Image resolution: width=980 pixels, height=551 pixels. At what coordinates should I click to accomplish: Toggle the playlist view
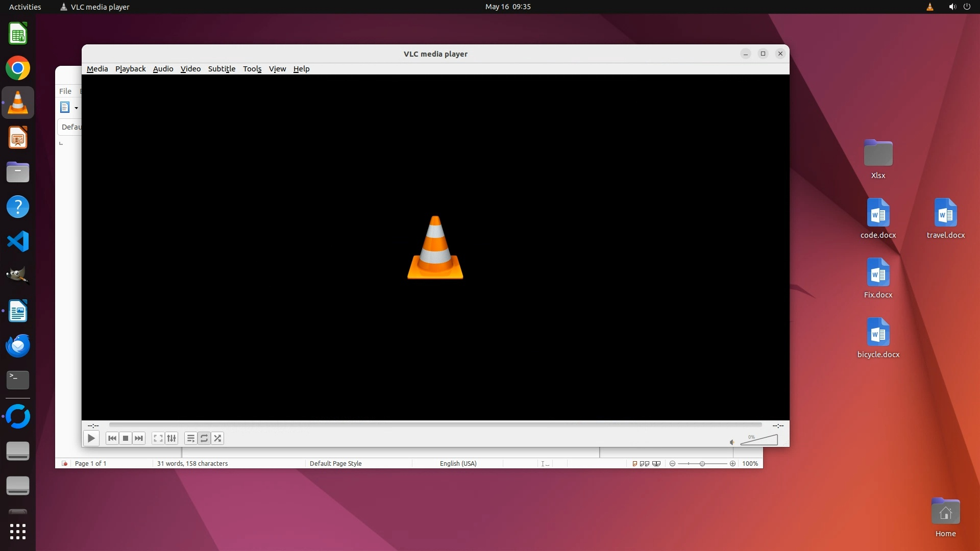[x=190, y=438]
